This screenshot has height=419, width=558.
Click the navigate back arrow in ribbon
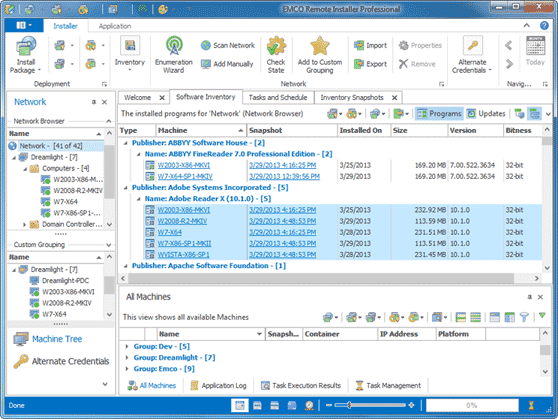click(509, 45)
